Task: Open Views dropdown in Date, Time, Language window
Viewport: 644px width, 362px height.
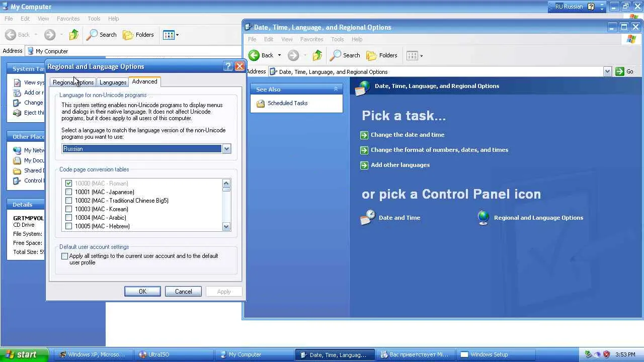Action: pyautogui.click(x=421, y=55)
